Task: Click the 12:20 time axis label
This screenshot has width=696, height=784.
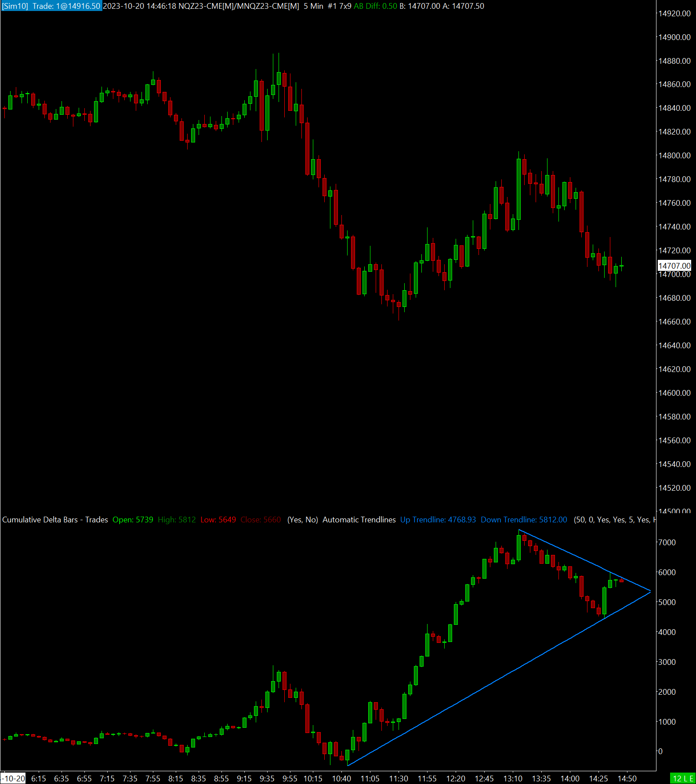Action: click(x=456, y=779)
